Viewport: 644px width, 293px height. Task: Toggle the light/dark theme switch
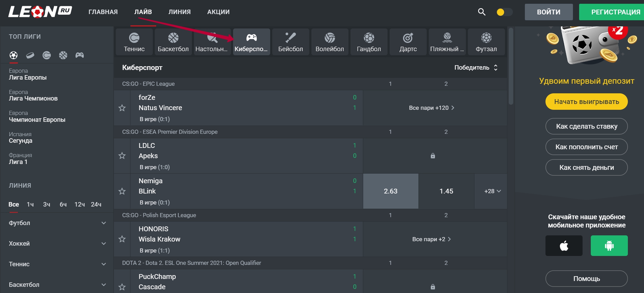(x=504, y=12)
